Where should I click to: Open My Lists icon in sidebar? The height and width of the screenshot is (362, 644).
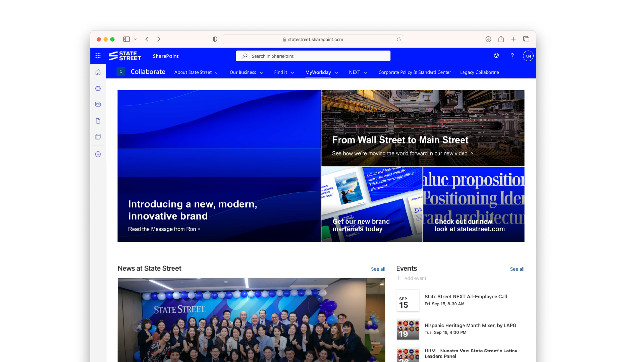tap(98, 137)
